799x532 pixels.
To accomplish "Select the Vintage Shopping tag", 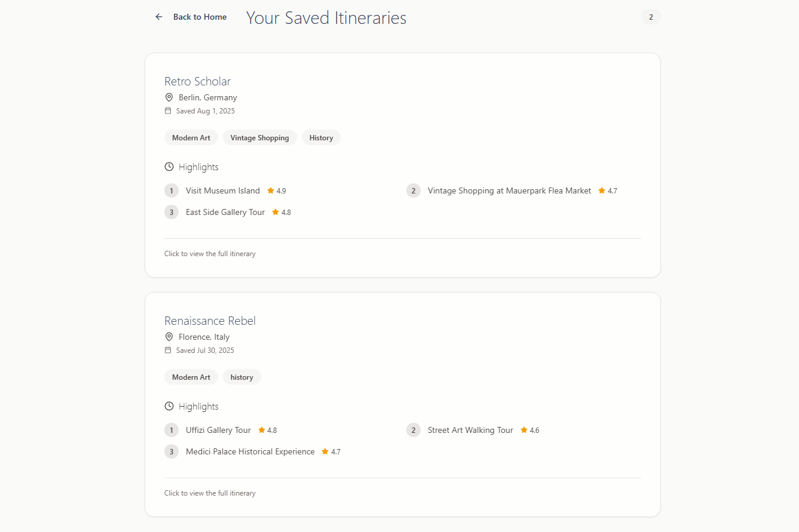I will pyautogui.click(x=259, y=138).
